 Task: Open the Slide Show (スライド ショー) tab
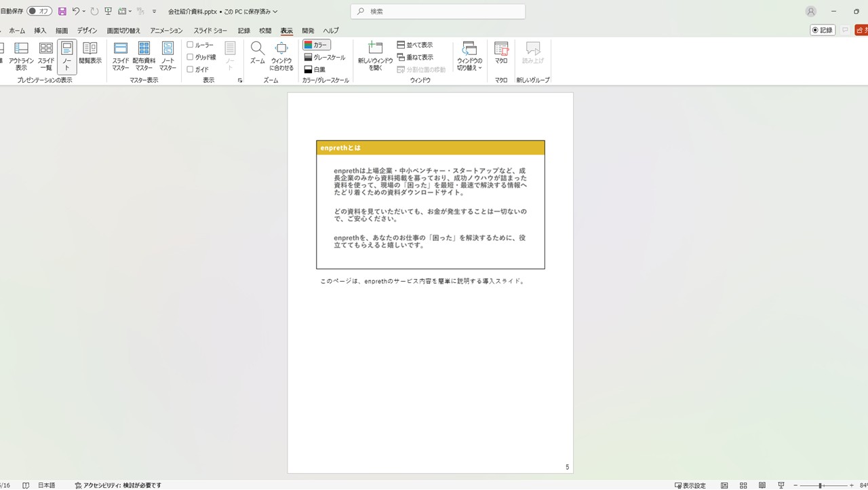point(210,31)
